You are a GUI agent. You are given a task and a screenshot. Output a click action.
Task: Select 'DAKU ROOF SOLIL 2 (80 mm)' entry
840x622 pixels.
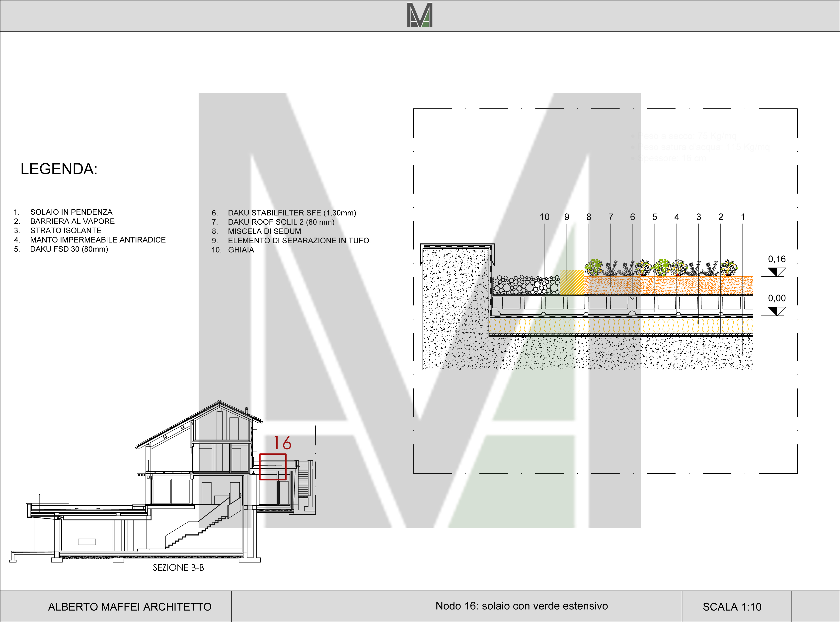tap(281, 222)
